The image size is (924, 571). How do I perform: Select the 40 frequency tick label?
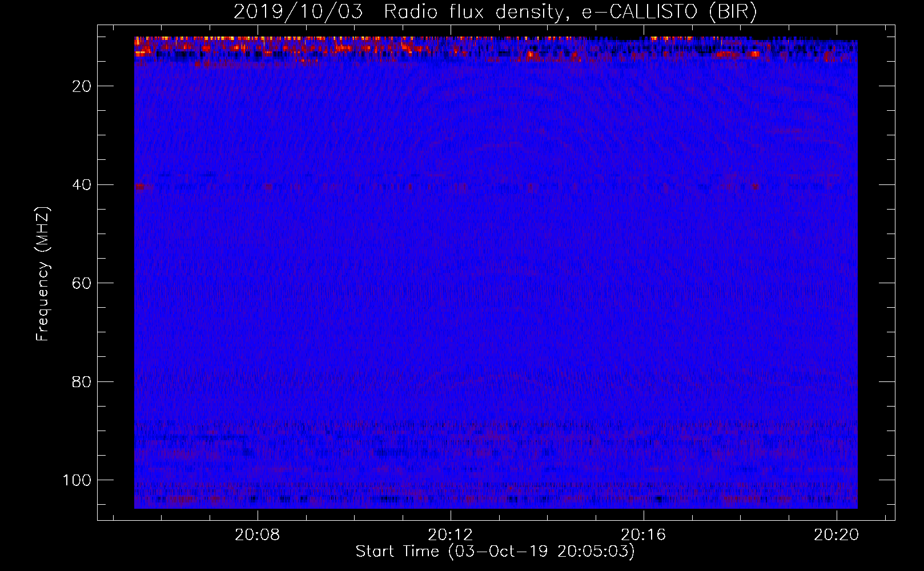tap(82, 184)
